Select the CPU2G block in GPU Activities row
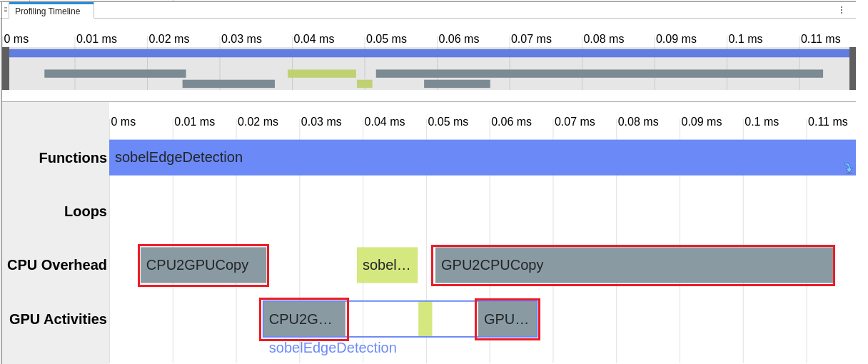 click(304, 319)
